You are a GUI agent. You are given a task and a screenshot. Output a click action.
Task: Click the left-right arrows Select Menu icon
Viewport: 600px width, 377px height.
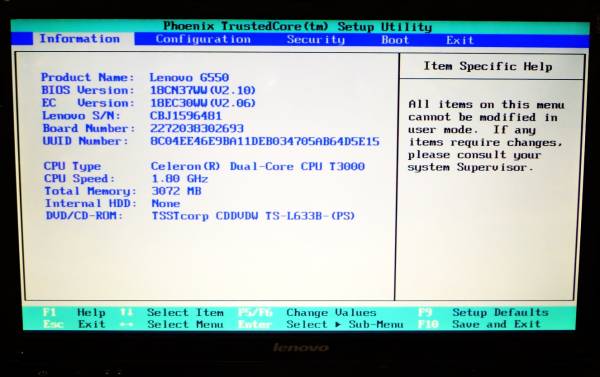point(126,324)
